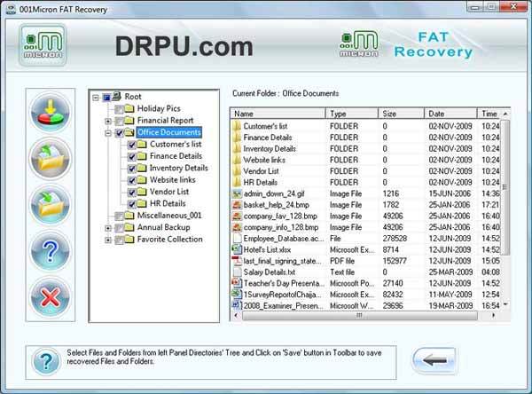Uncheck the HR Details checkbox in tree
This screenshot has width=532, height=394.
(131, 205)
